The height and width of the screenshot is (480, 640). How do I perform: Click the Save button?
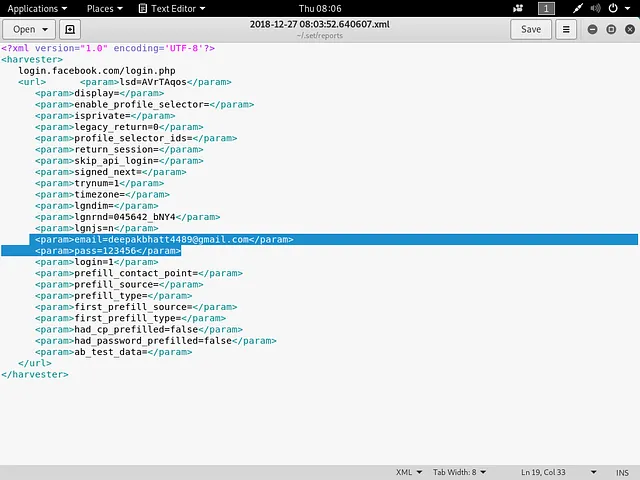(531, 29)
